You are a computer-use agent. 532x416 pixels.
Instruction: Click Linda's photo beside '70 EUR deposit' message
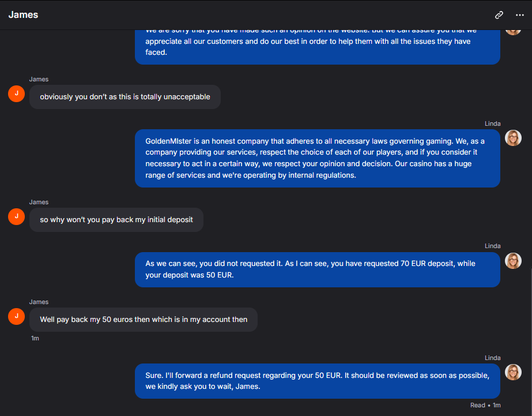pos(513,261)
